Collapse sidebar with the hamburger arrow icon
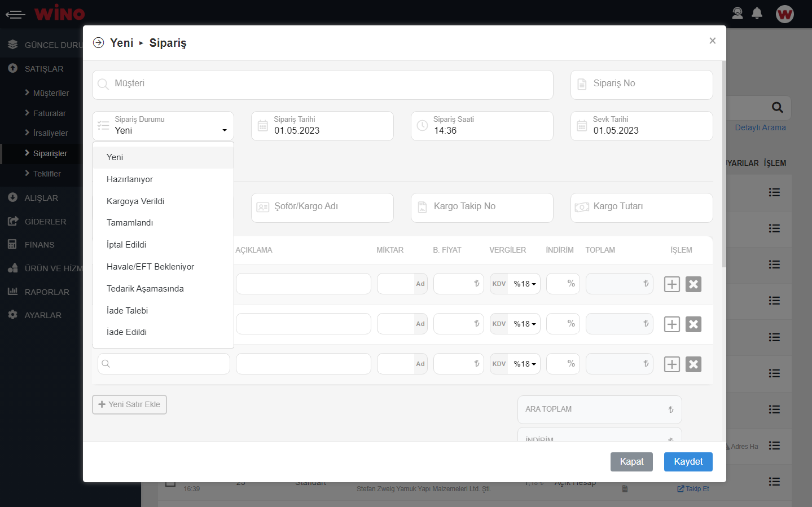The height and width of the screenshot is (507, 812). (x=15, y=14)
